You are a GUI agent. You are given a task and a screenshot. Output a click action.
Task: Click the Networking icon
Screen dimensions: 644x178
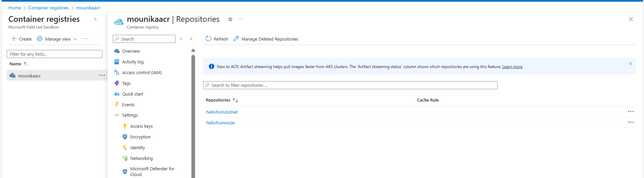click(125, 158)
